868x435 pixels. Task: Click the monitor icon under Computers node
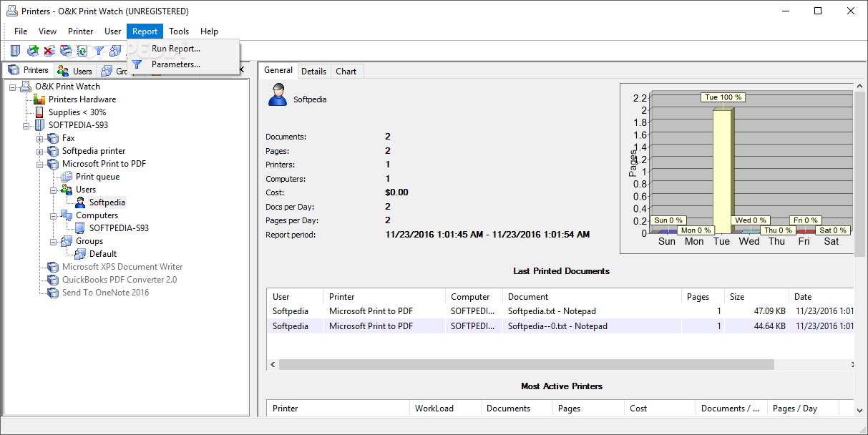(x=80, y=228)
